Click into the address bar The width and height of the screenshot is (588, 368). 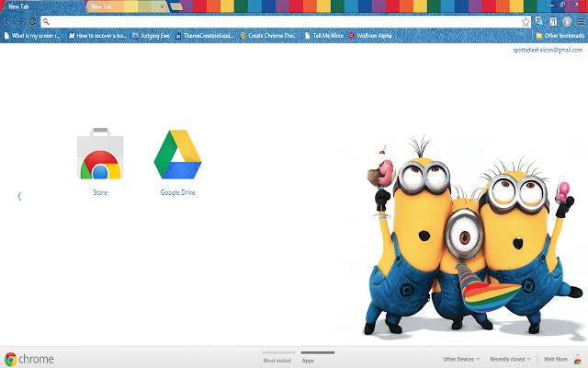pyautogui.click(x=286, y=22)
